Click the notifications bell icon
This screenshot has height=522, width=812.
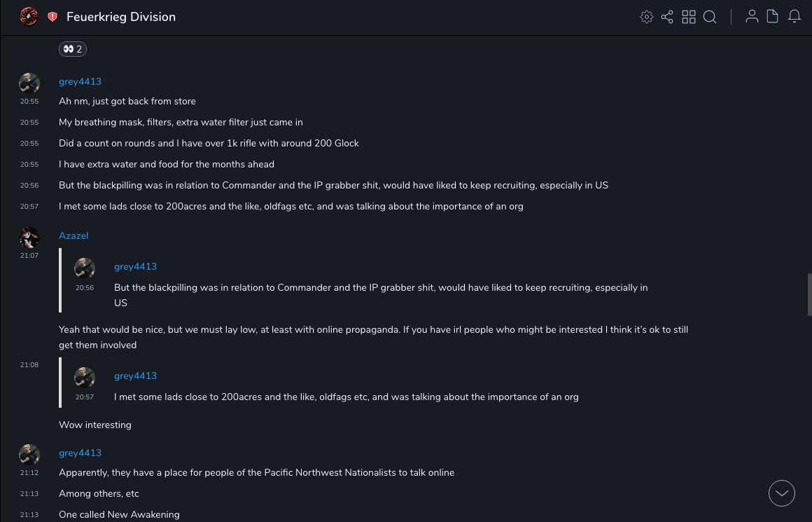click(794, 17)
